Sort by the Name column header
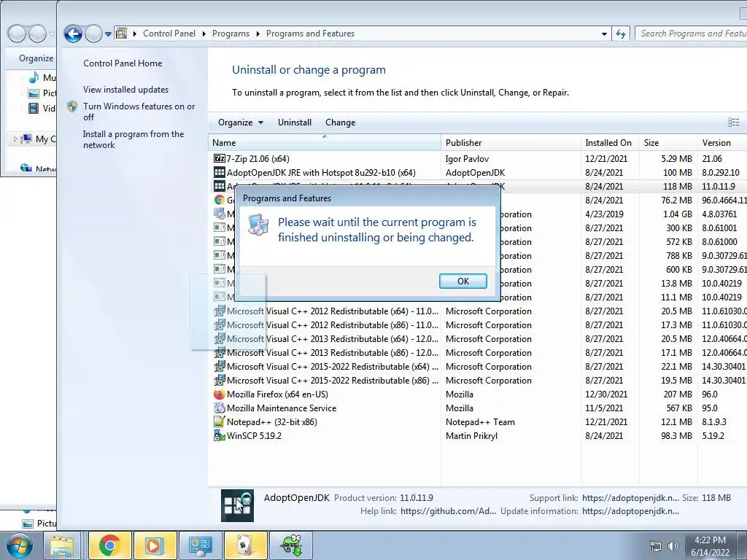 click(x=325, y=142)
